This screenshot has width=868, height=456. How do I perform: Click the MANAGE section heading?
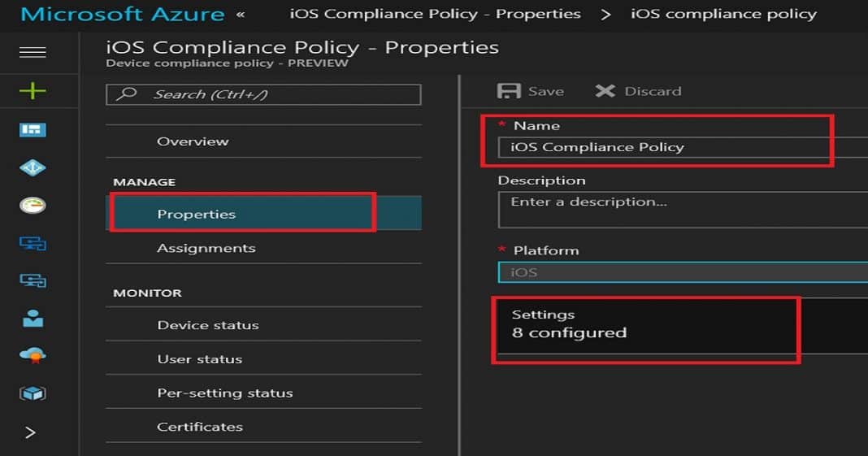(x=145, y=182)
